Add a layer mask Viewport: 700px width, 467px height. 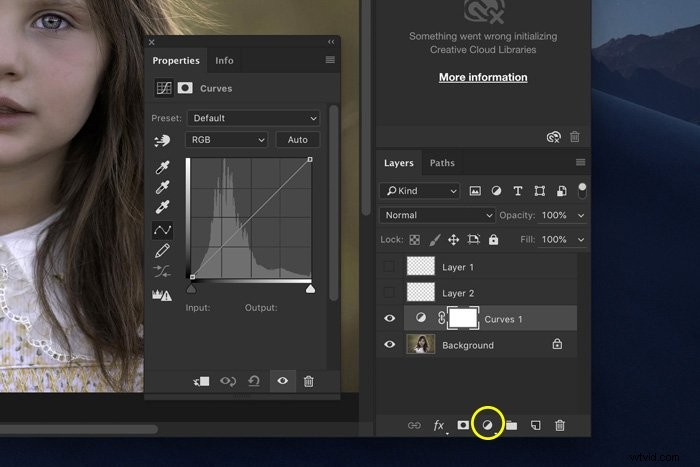463,425
